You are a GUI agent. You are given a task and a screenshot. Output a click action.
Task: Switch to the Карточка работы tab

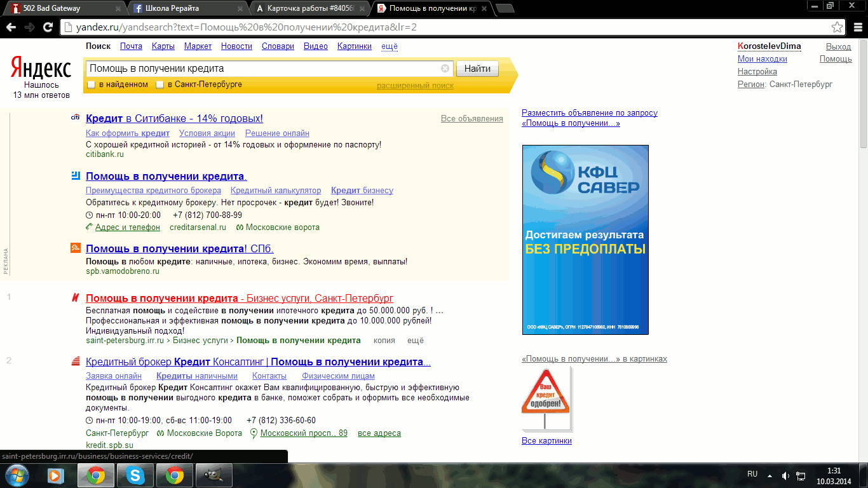click(x=309, y=8)
